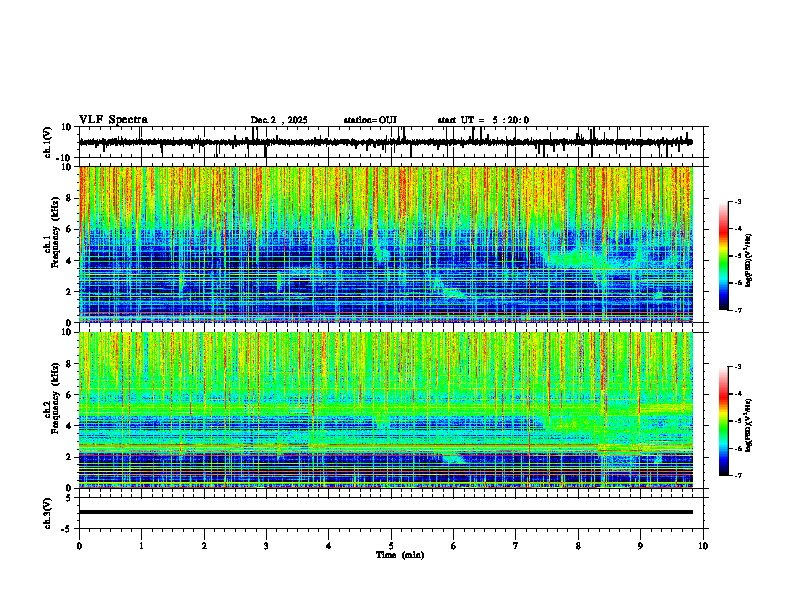
Task: Click the ch.1 PSD color scale bar
Action: (723, 256)
